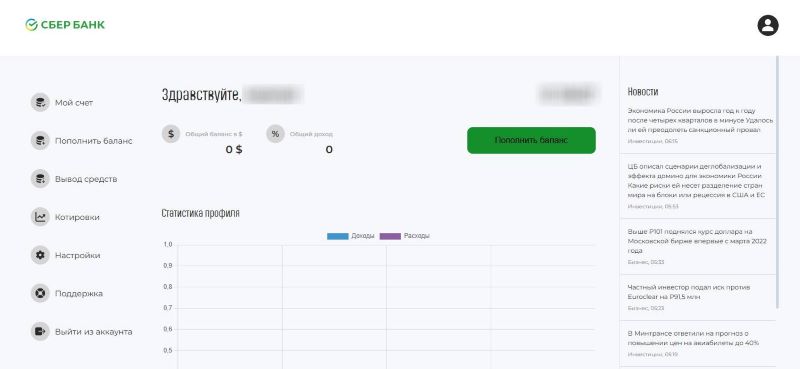This screenshot has height=369, width=800.
Task: Click the Пополнить баланс sidebar icon
Action: click(40, 140)
